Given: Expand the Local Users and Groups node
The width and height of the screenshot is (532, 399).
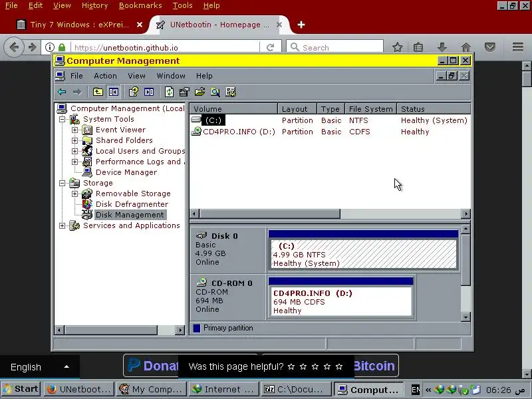Looking at the screenshot, I should [74, 151].
